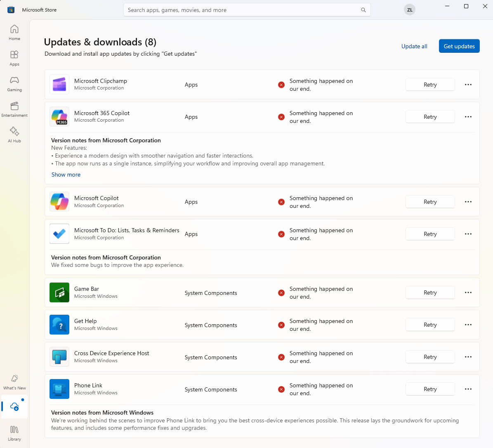The image size is (493, 448).
Task: Click the error icon for Microsoft Copilot
Action: click(x=281, y=202)
